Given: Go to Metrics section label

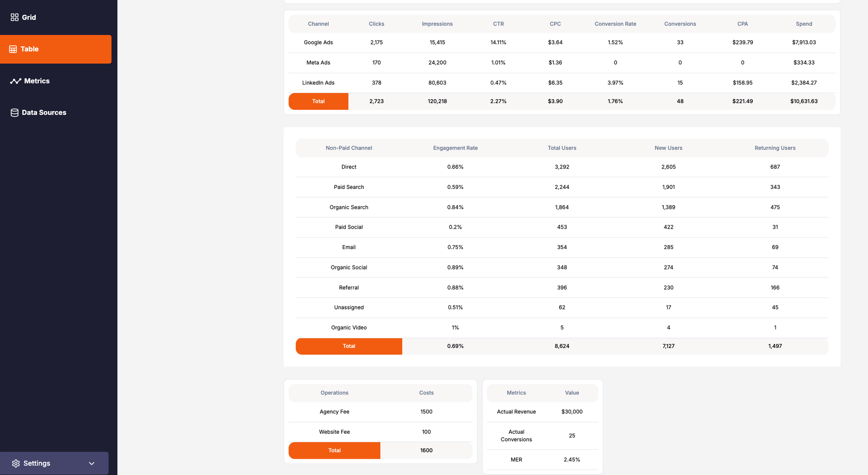Looking at the screenshot, I should click(37, 81).
